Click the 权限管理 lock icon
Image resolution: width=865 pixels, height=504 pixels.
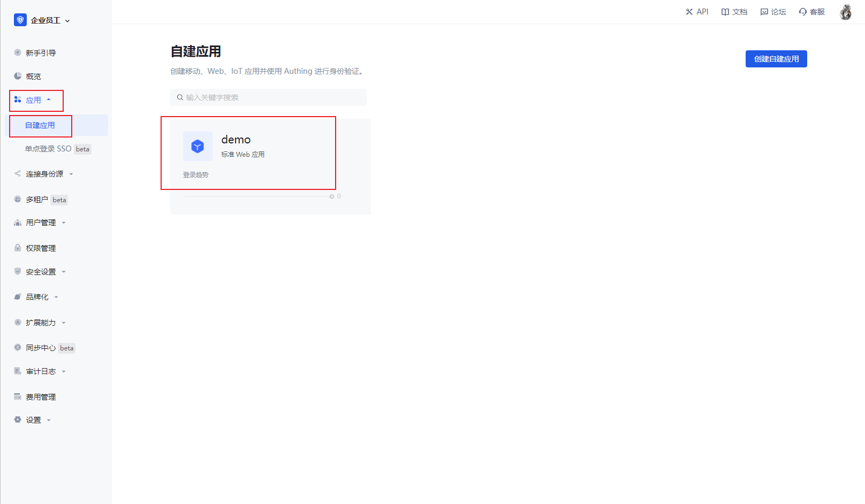18,248
